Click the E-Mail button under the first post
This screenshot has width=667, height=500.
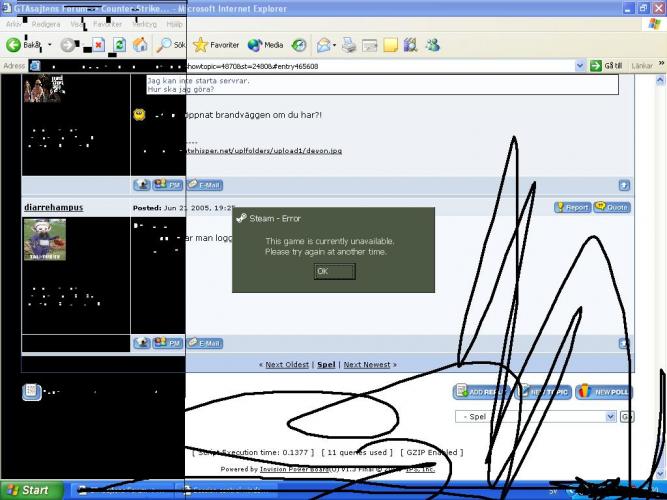click(205, 185)
